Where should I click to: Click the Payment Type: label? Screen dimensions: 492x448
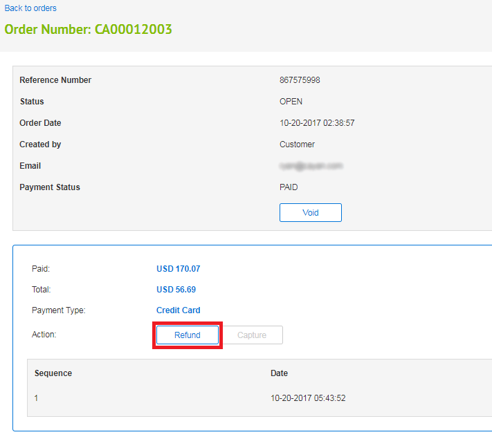[x=58, y=310]
